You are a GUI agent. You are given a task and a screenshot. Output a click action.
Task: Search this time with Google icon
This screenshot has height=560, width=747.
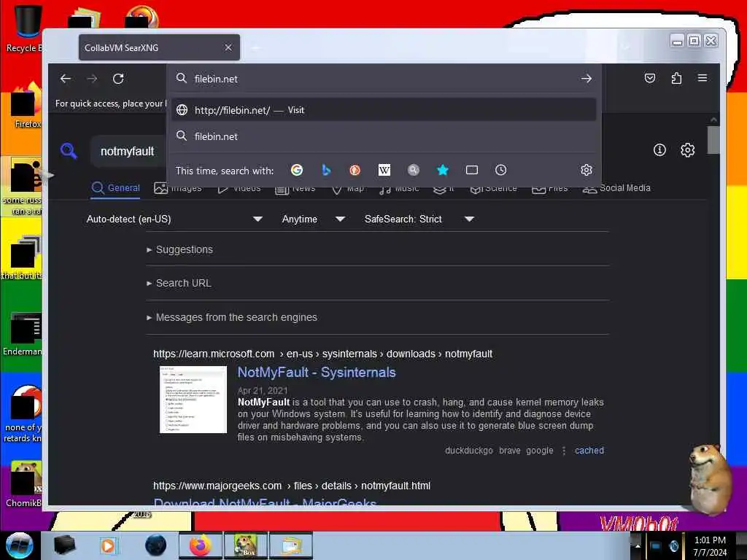click(297, 170)
